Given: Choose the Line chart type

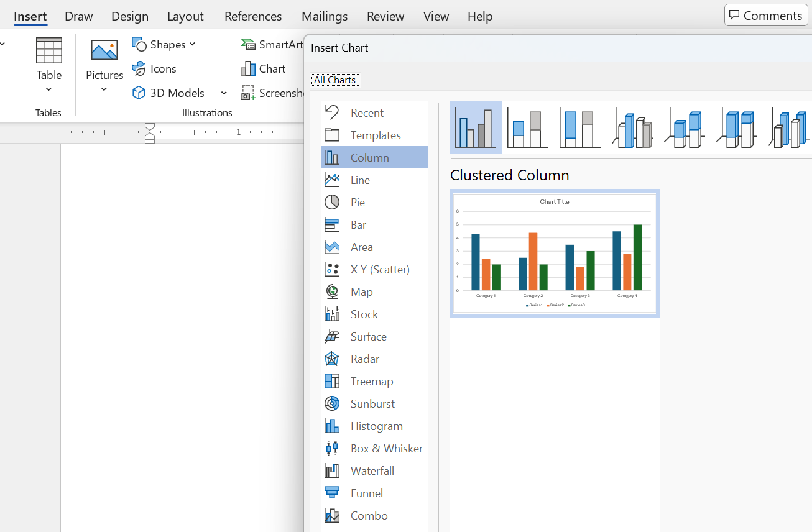Looking at the screenshot, I should [x=374, y=180].
